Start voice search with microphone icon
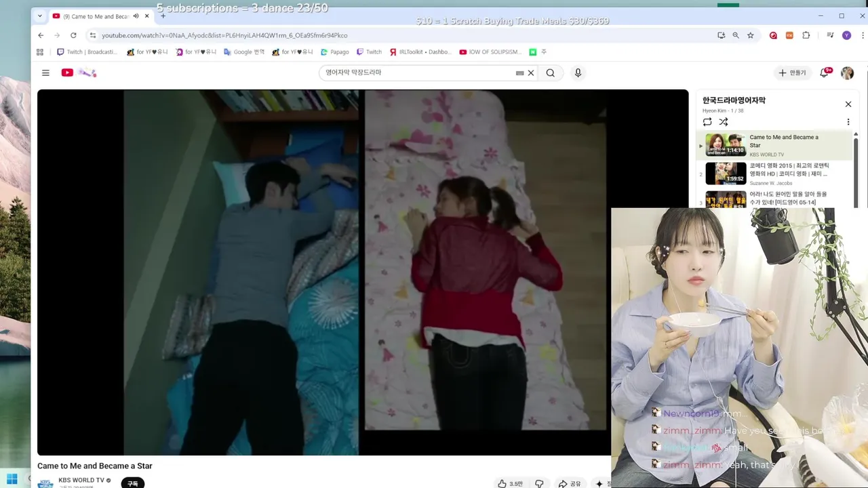868x488 pixels. (x=578, y=73)
